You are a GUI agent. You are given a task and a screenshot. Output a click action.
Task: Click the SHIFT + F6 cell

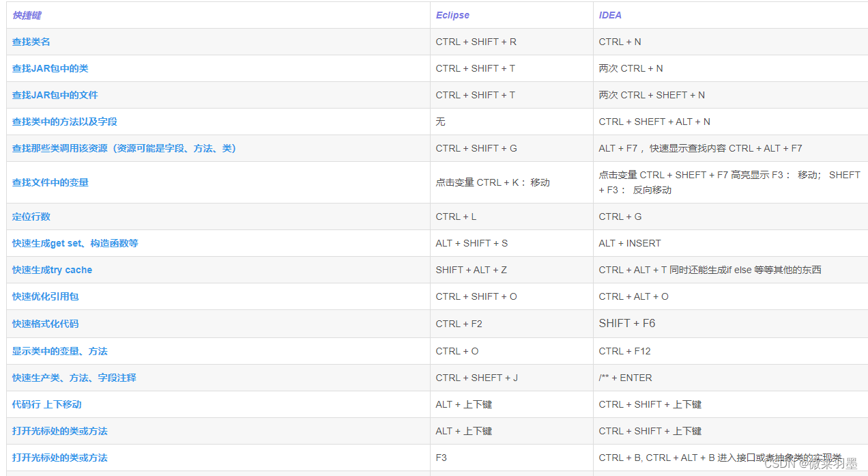point(627,324)
